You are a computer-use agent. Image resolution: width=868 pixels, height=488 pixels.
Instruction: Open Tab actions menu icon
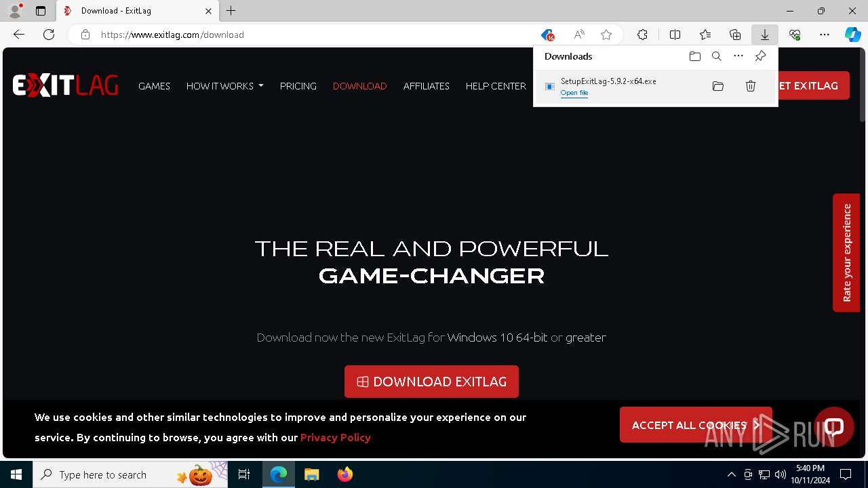[41, 11]
